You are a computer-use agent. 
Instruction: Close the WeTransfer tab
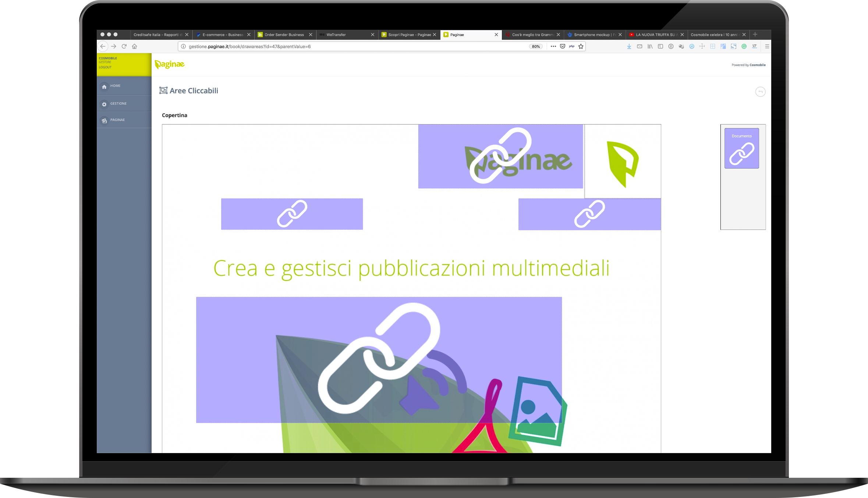(x=373, y=35)
